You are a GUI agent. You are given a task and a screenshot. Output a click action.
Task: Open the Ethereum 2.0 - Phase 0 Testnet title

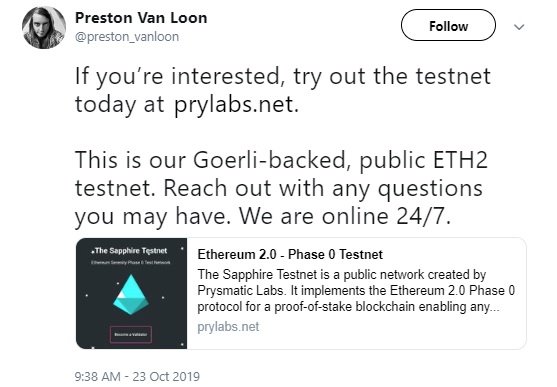290,254
